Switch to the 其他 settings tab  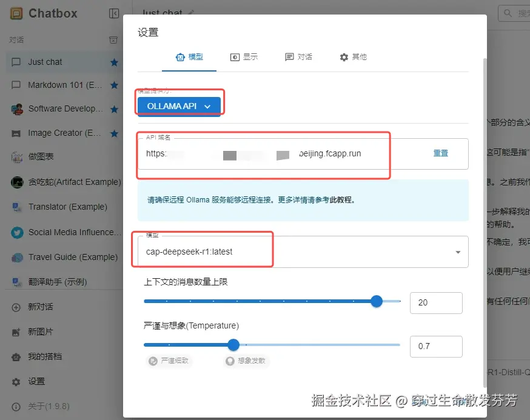[x=353, y=57]
